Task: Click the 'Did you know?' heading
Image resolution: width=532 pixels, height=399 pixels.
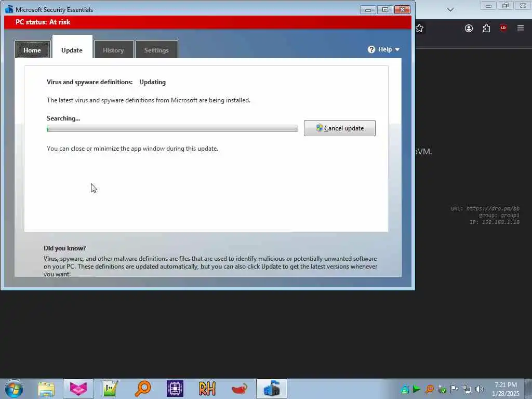Action: [65, 248]
